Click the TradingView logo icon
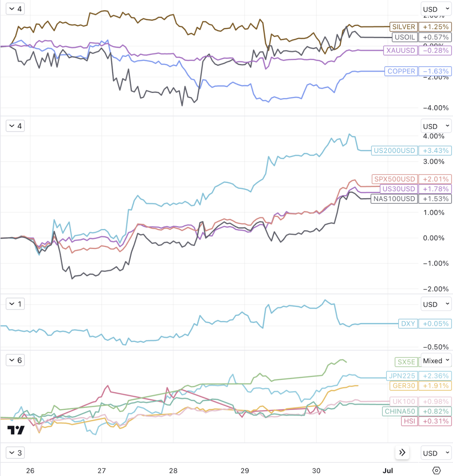Viewport: 453px width, 476px height. coord(16,430)
